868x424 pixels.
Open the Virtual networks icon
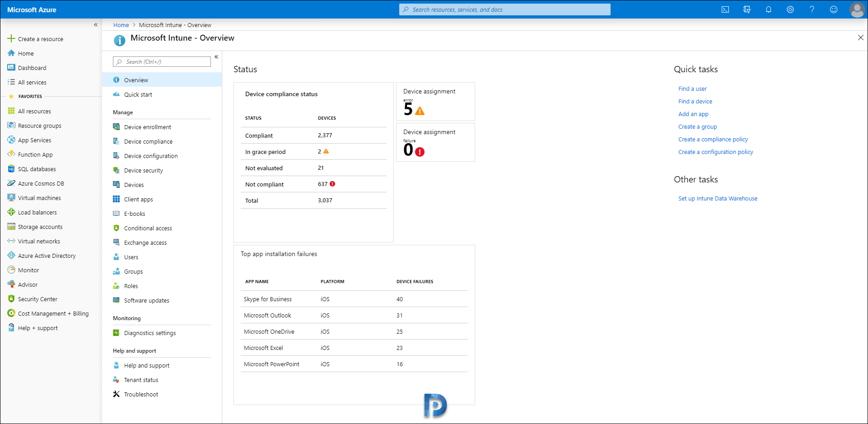pos(11,241)
